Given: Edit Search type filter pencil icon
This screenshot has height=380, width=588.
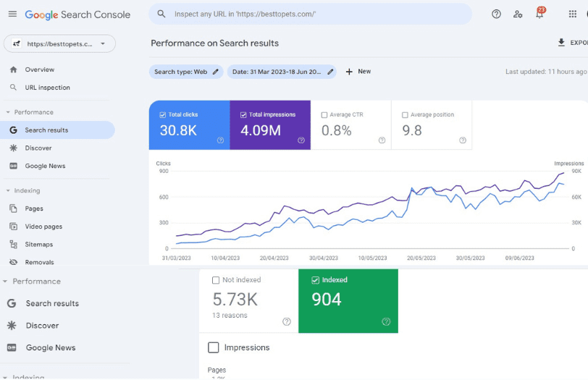Looking at the screenshot, I should pyautogui.click(x=216, y=72).
